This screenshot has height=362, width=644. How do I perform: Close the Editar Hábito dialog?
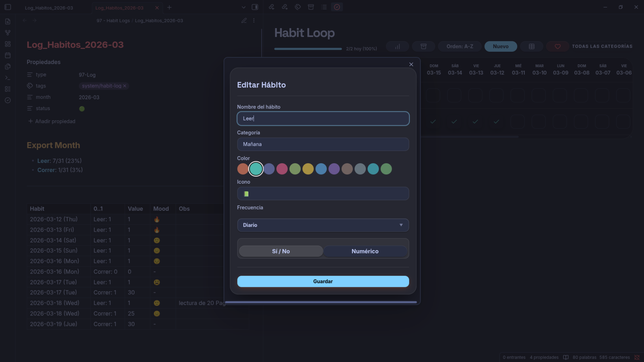pyautogui.click(x=411, y=64)
